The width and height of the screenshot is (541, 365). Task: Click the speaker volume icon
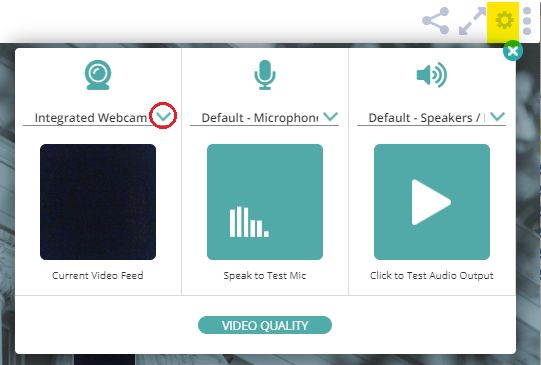[x=432, y=75]
